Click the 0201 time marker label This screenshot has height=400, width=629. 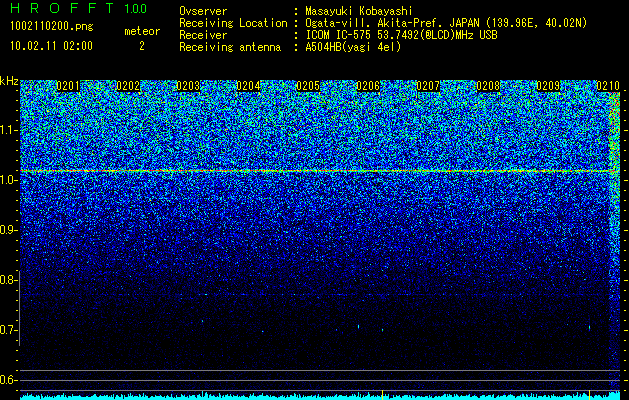tap(68, 86)
